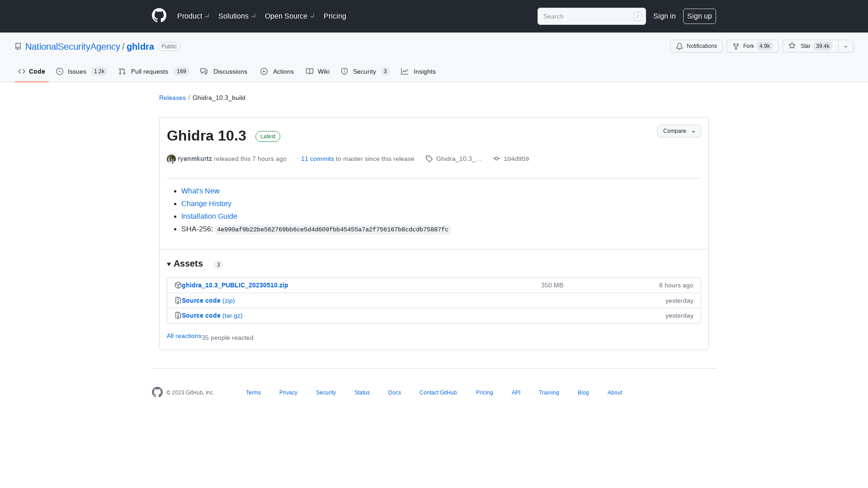Open the ghidra repository link
This screenshot has height=488, width=868.
[140, 47]
